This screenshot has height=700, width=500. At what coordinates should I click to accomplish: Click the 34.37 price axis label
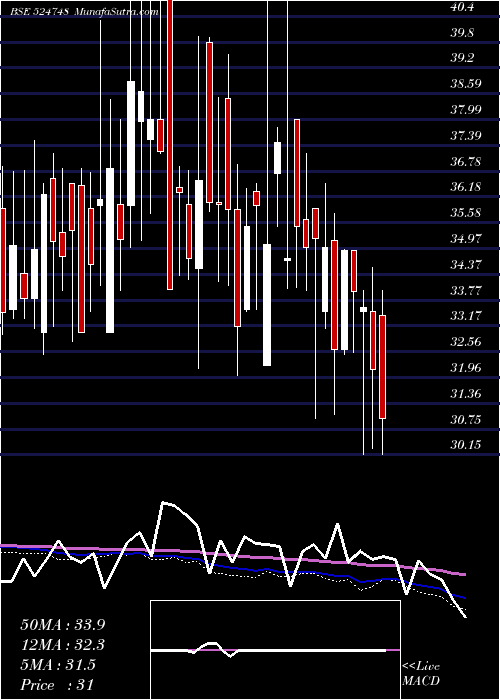coord(466,264)
